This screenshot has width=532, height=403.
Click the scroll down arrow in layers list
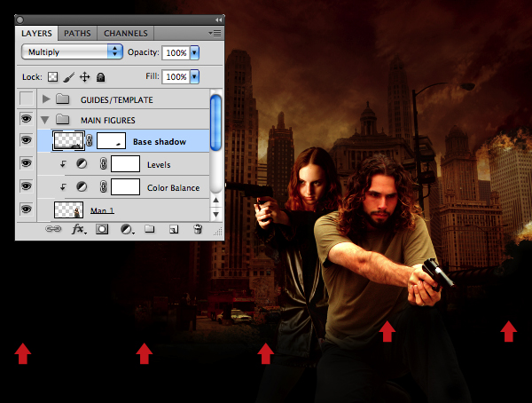point(215,215)
